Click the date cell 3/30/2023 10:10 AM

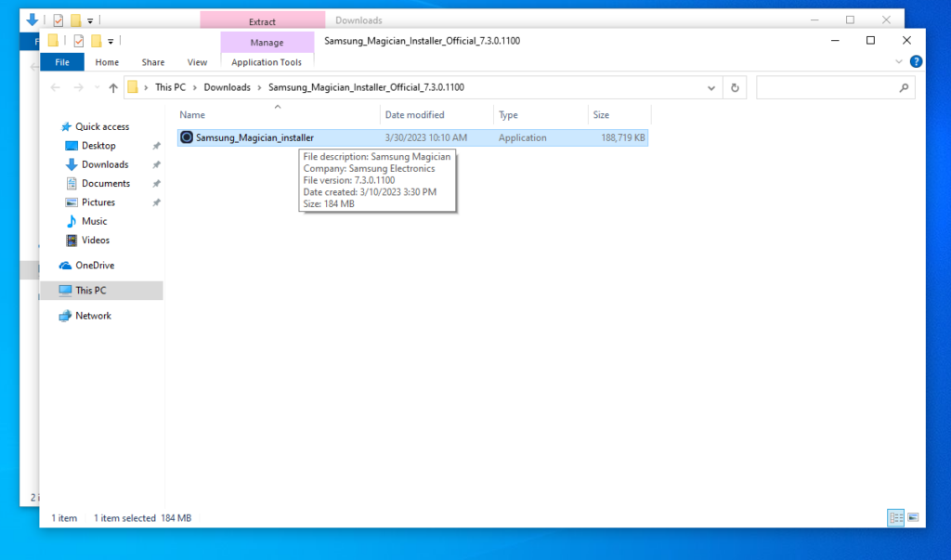425,137
